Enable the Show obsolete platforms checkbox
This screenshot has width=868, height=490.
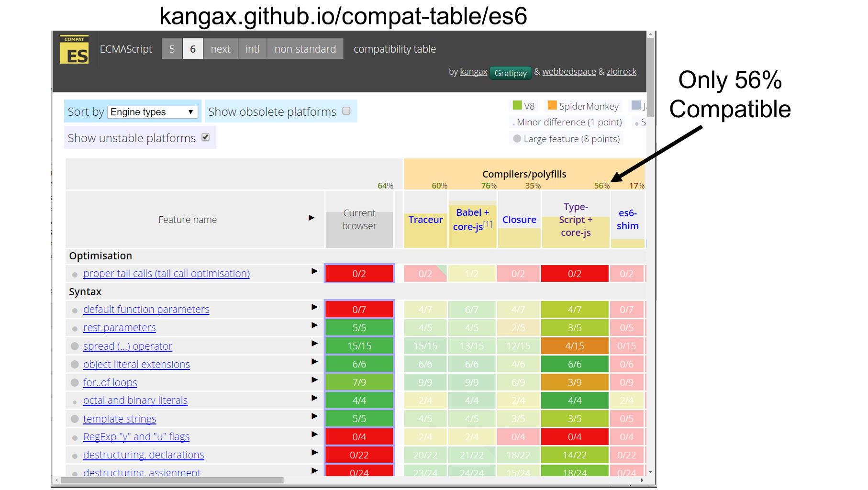point(346,111)
